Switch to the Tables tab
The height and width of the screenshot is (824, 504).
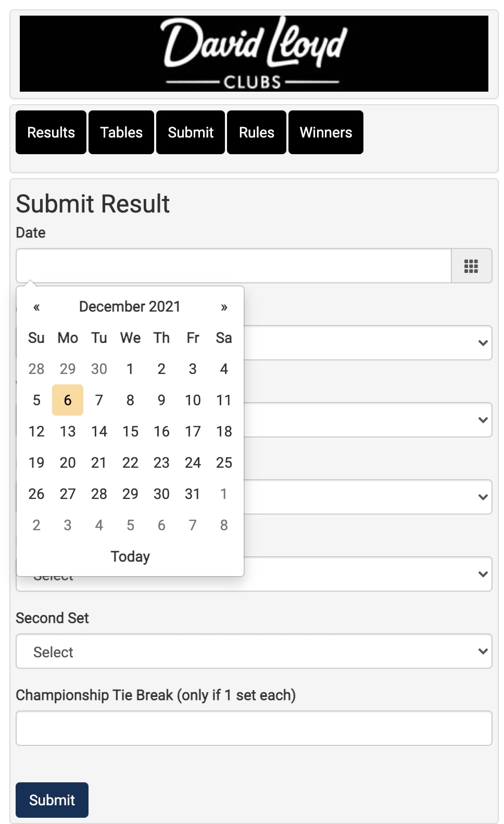pos(121,132)
